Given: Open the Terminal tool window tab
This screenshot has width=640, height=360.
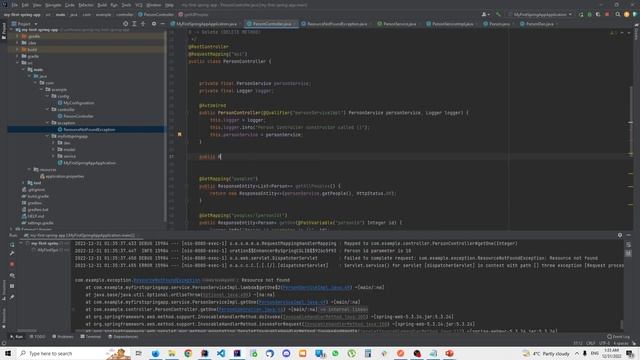Looking at the screenshot, I should [91, 337].
